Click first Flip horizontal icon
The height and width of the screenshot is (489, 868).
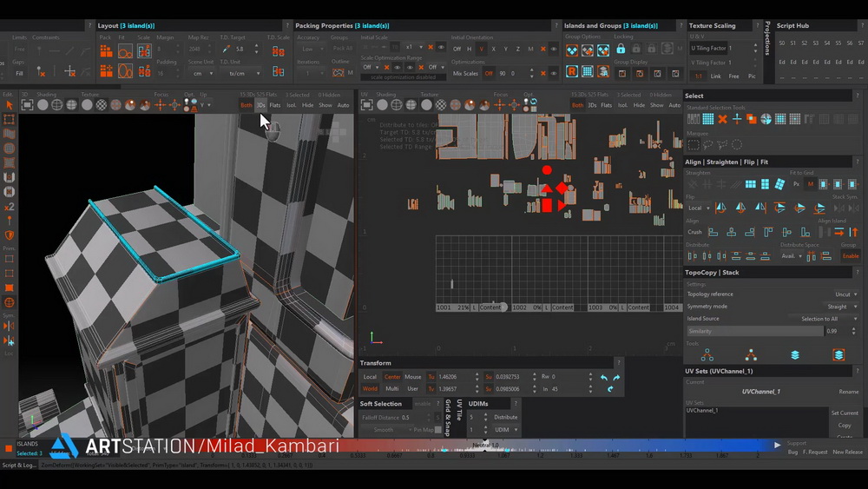(x=720, y=208)
